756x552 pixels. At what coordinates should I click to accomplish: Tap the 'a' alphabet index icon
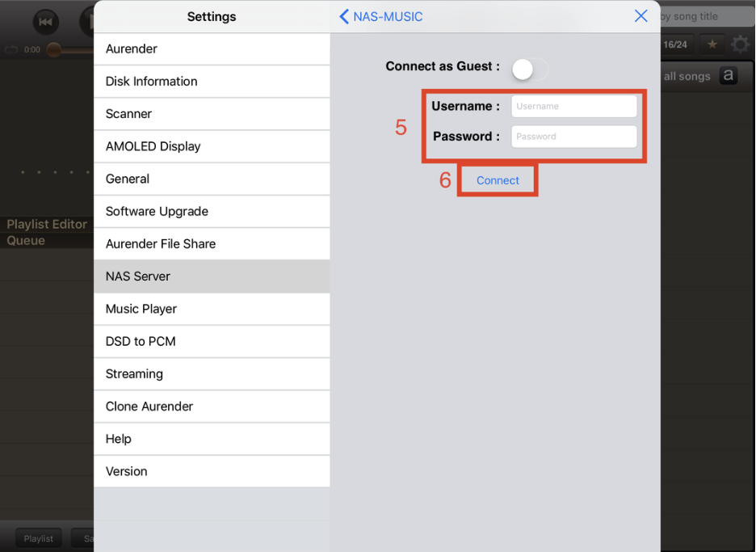pos(729,76)
